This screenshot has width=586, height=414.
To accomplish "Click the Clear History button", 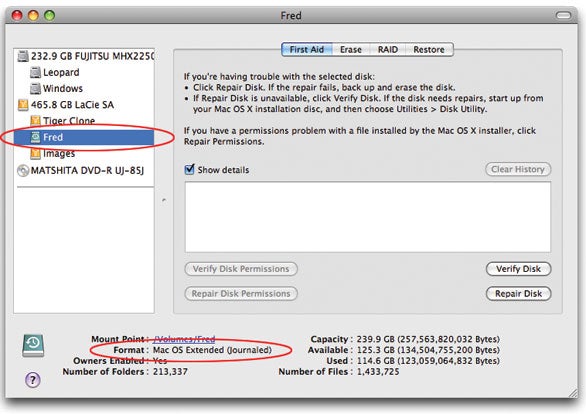I will 518,169.
